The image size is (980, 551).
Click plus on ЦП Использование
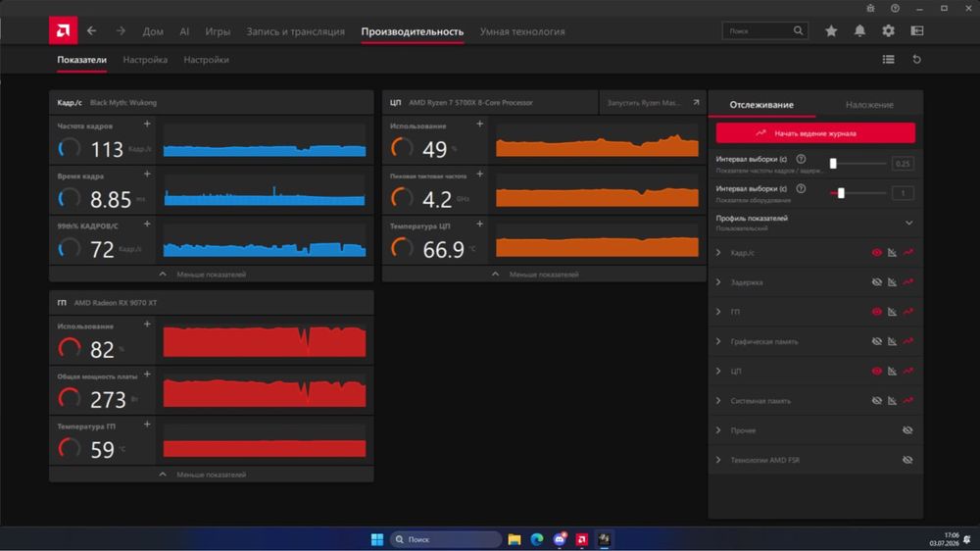479,125
